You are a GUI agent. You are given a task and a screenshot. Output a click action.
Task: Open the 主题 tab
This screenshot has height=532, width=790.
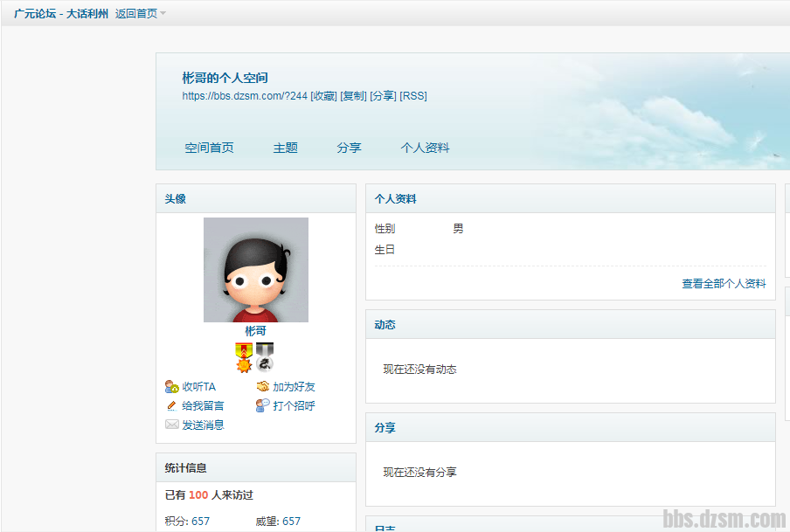(285, 149)
